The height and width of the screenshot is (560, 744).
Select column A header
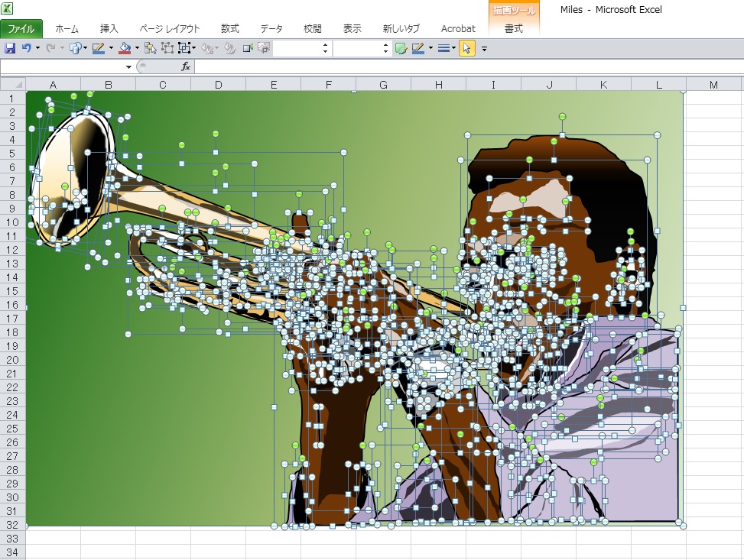coord(54,84)
